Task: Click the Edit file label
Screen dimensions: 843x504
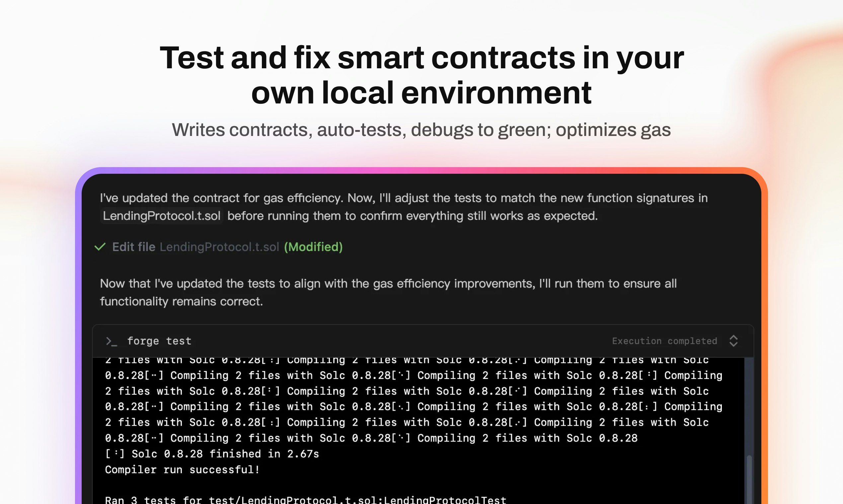Action: 134,247
